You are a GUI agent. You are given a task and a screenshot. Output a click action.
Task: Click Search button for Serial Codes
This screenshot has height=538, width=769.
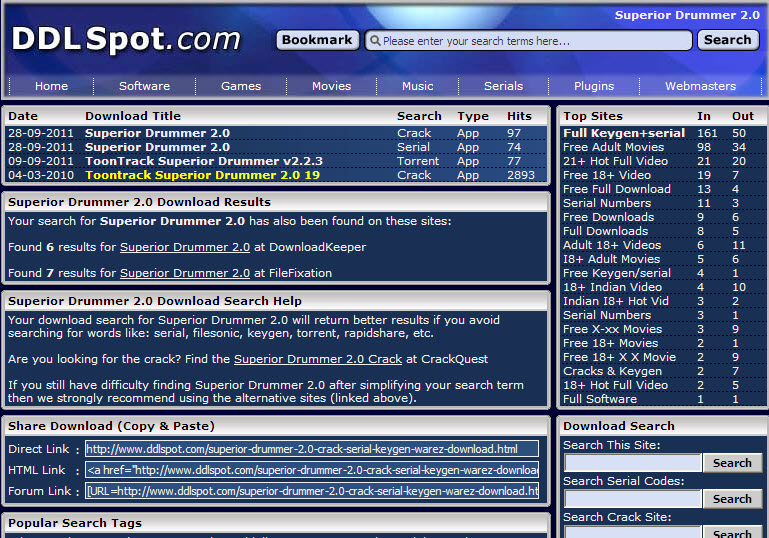coord(732,499)
